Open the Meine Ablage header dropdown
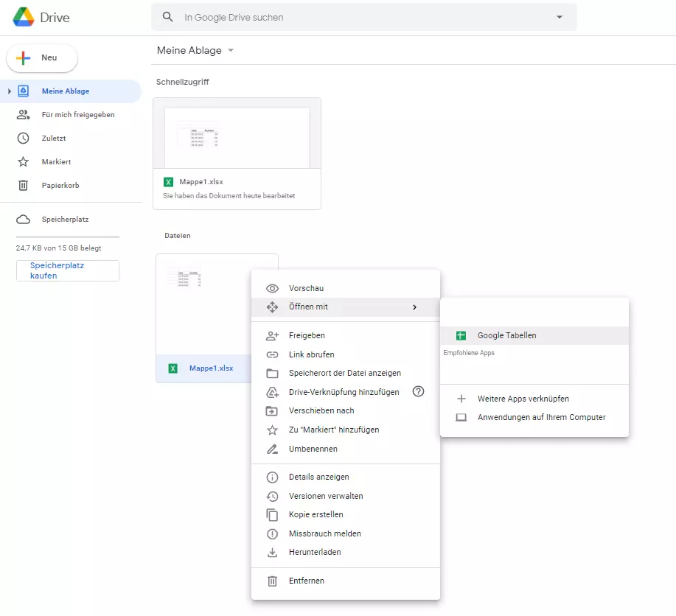The width and height of the screenshot is (676, 616). tap(231, 50)
